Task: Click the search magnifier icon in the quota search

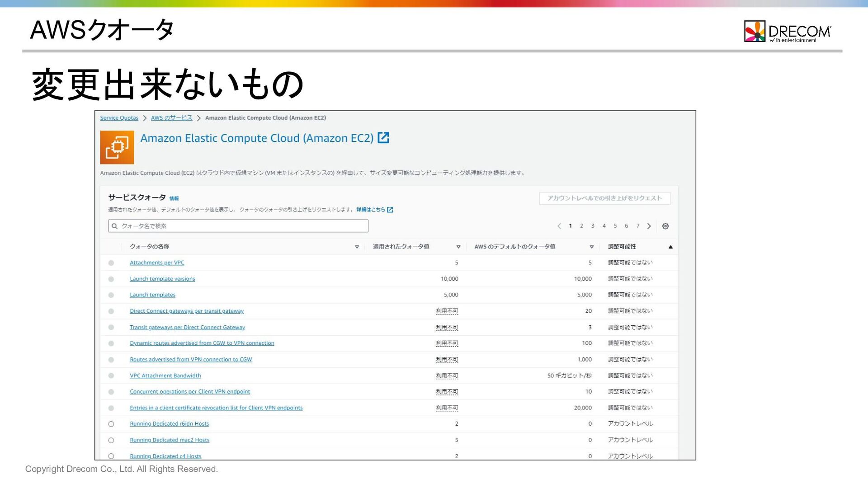Action: click(x=115, y=226)
